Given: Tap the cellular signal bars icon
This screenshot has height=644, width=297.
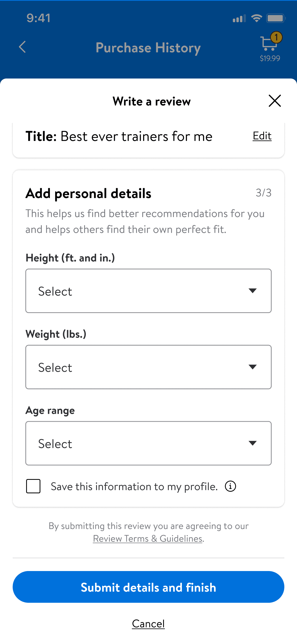Looking at the screenshot, I should click(x=239, y=19).
